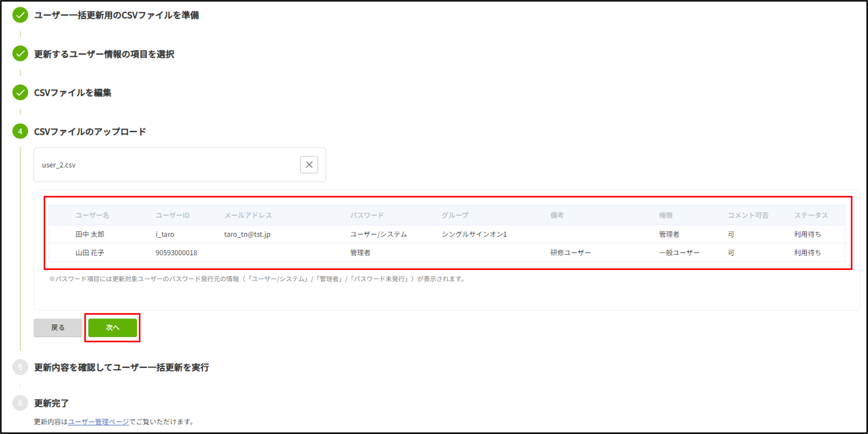The image size is (868, 434).
Task: Select the 管理者 permission cell for 田中 太郎
Action: (x=669, y=234)
